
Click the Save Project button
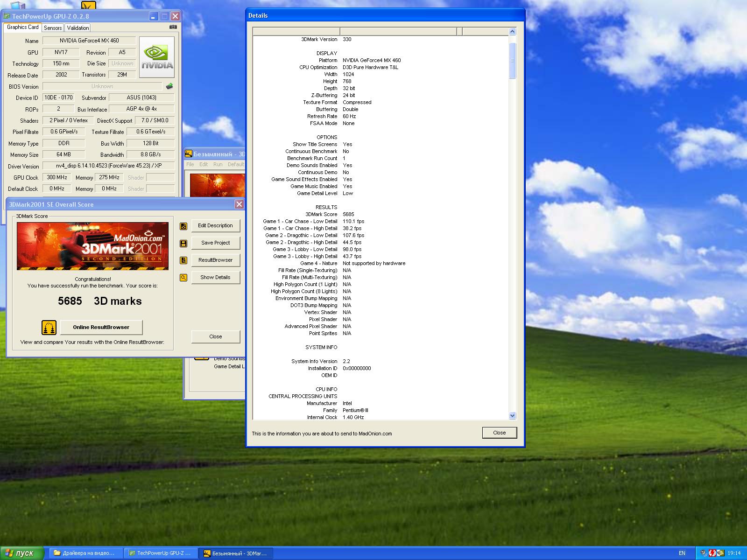point(215,243)
